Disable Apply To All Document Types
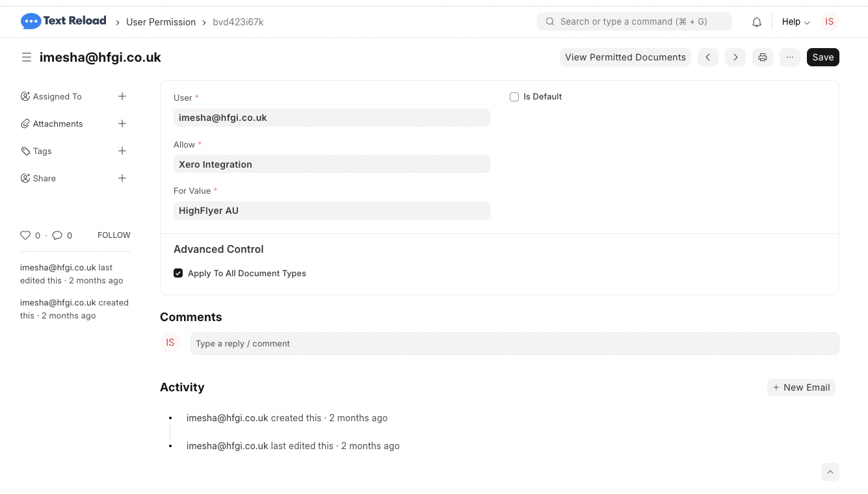Image resolution: width=868 pixels, height=494 pixels. (178, 273)
